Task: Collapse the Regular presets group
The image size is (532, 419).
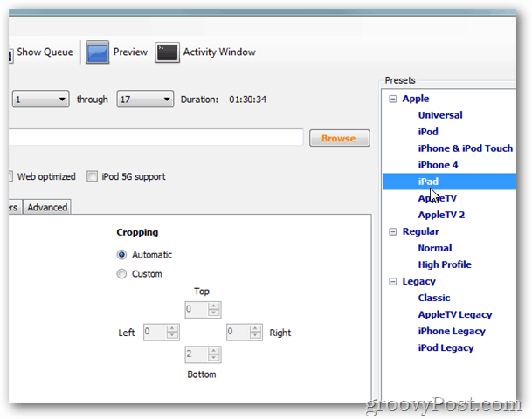Action: click(x=392, y=231)
